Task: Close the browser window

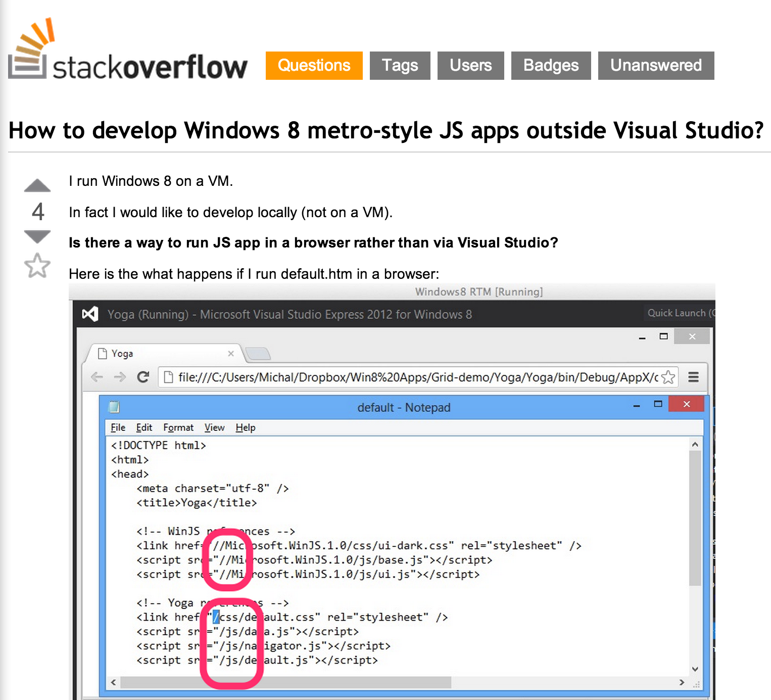Action: [x=692, y=336]
